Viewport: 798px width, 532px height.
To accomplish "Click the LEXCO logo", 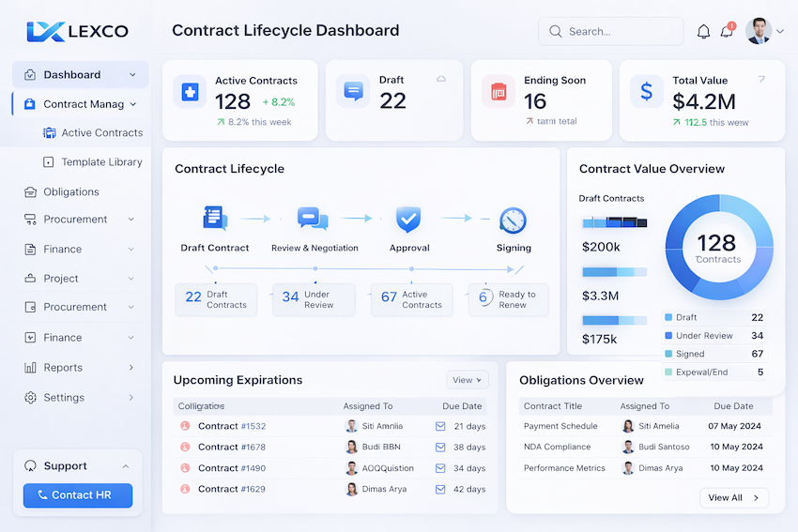I will (77, 32).
